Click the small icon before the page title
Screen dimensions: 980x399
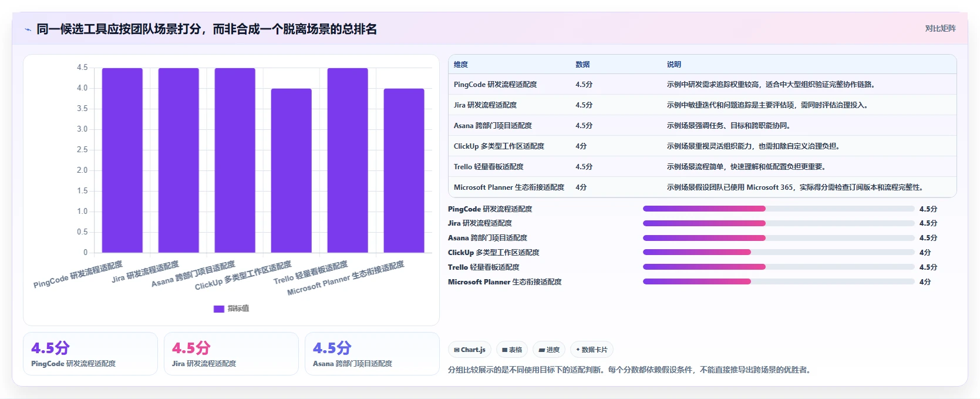tap(28, 29)
